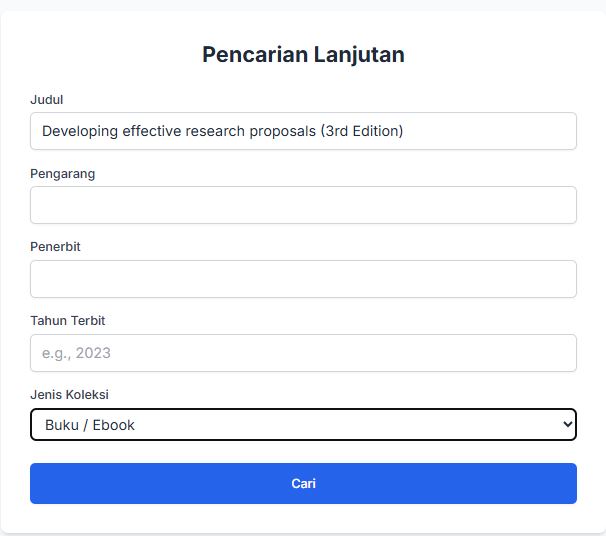This screenshot has width=606, height=536.
Task: Click the empty Penerbit text box
Action: pyautogui.click(x=303, y=279)
